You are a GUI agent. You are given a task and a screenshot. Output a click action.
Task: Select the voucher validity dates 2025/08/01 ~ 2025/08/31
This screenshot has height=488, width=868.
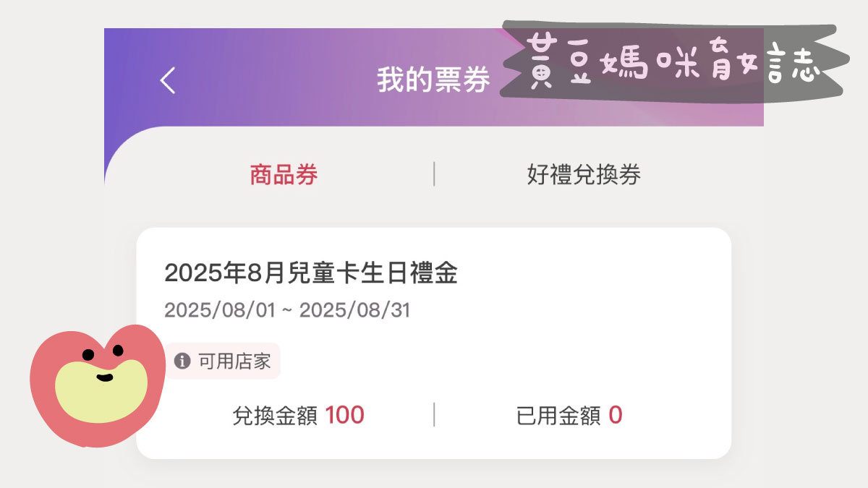click(287, 310)
